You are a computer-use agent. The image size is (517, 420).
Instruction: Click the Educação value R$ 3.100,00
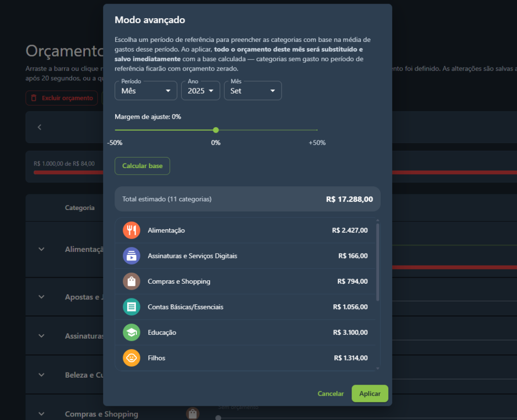point(350,333)
